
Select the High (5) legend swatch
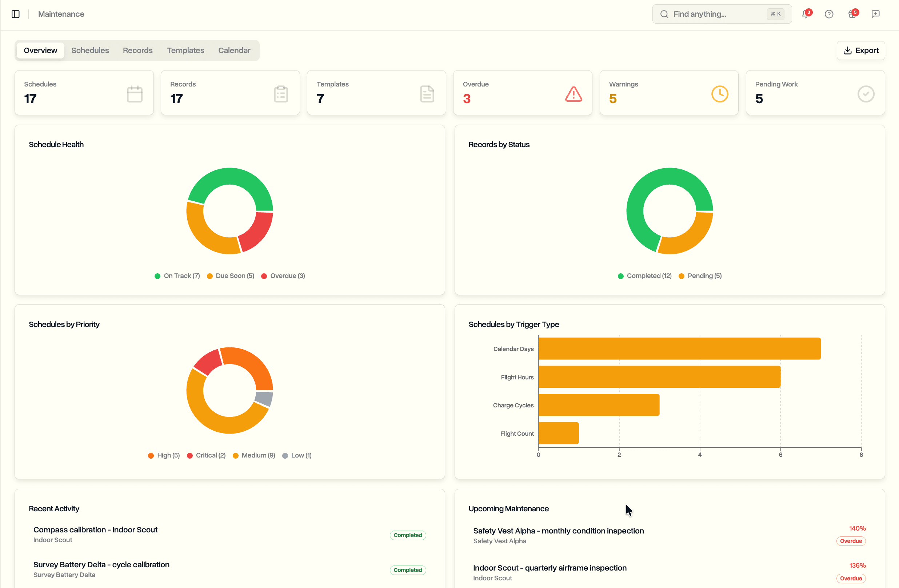tap(151, 455)
